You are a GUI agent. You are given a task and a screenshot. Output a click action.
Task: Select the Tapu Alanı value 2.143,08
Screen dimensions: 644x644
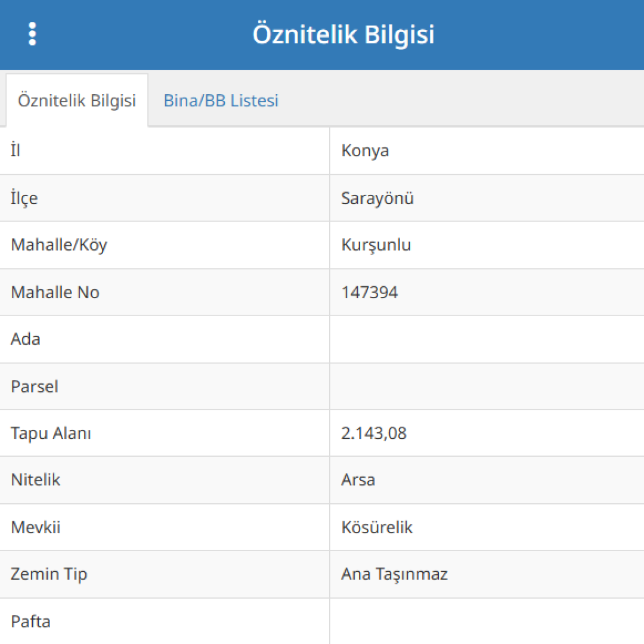(374, 434)
